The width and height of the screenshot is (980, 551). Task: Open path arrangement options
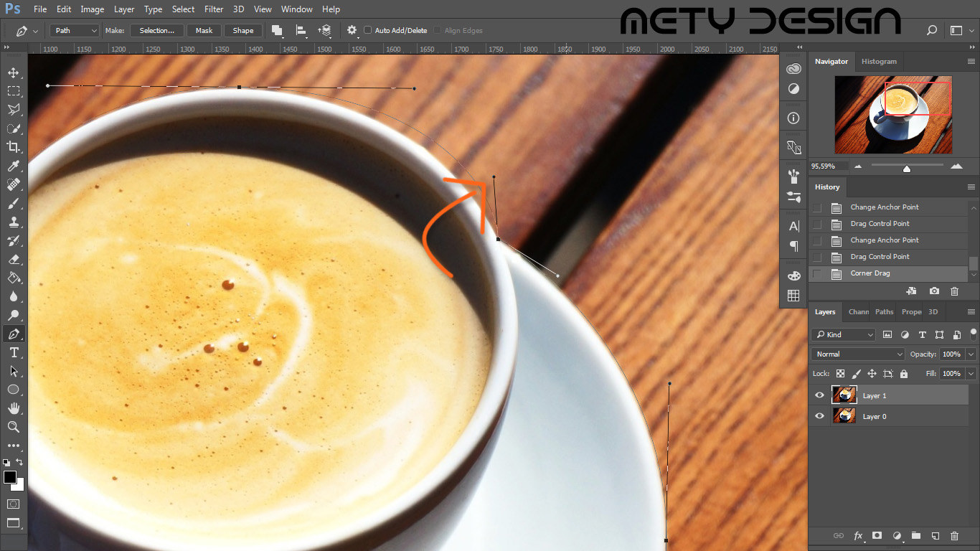(x=325, y=30)
